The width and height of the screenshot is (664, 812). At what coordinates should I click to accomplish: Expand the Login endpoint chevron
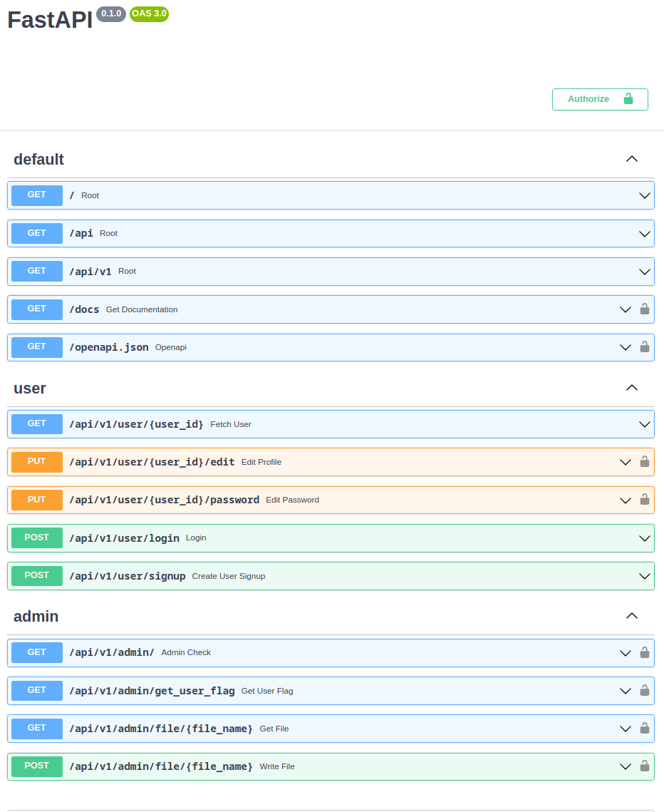pos(644,538)
